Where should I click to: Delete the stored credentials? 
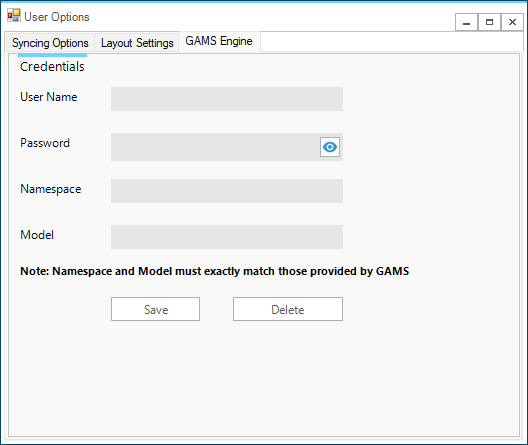click(288, 309)
